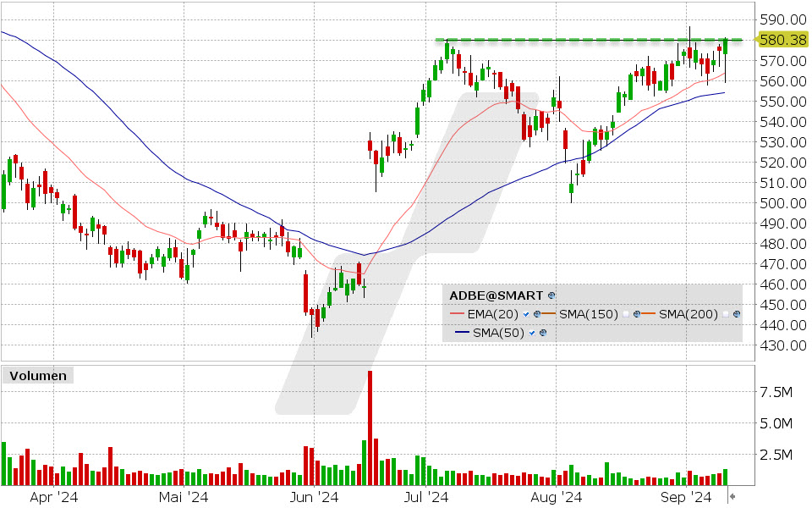
Task: Enable the SMA(200) indicator checkbox
Action: [726, 314]
